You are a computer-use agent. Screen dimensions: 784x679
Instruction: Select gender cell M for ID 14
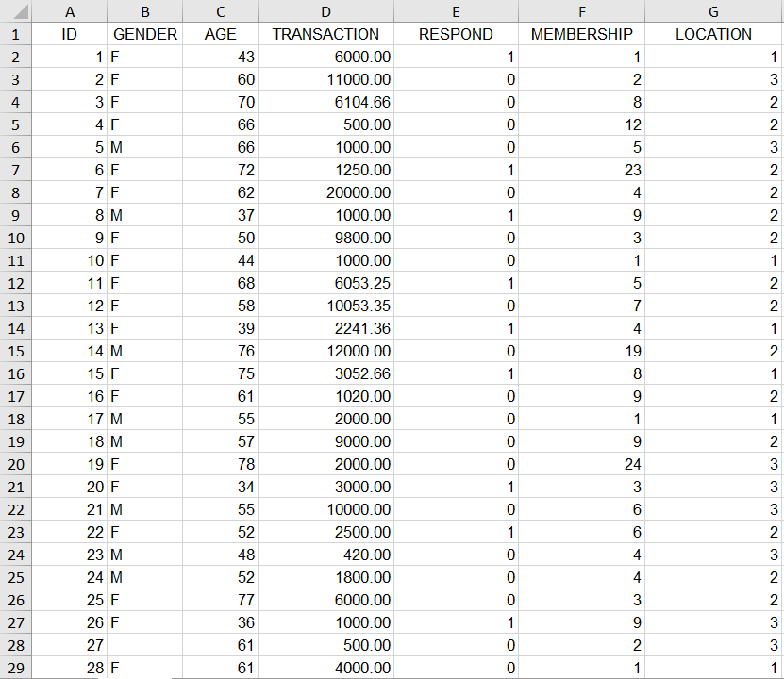pyautogui.click(x=145, y=351)
